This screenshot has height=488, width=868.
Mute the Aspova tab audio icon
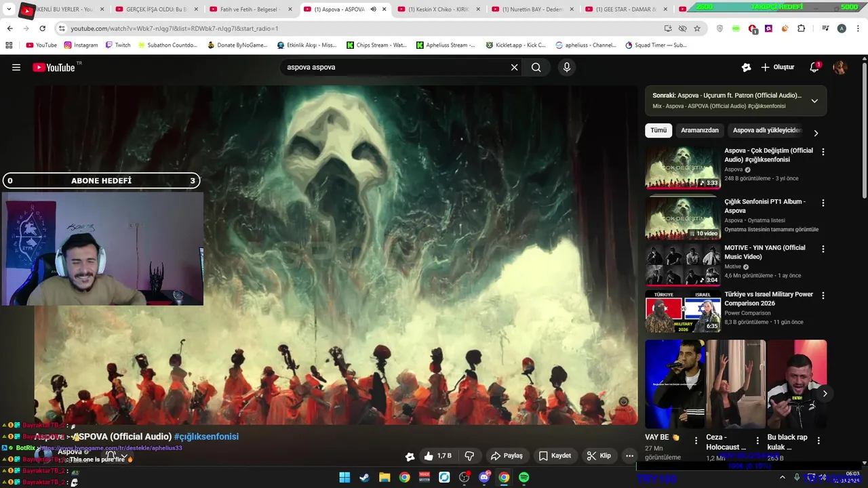tap(373, 9)
